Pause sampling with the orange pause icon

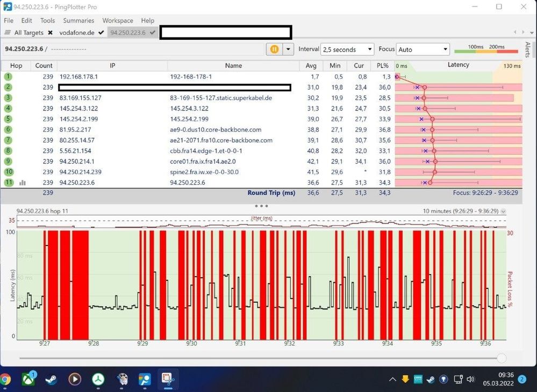274,48
